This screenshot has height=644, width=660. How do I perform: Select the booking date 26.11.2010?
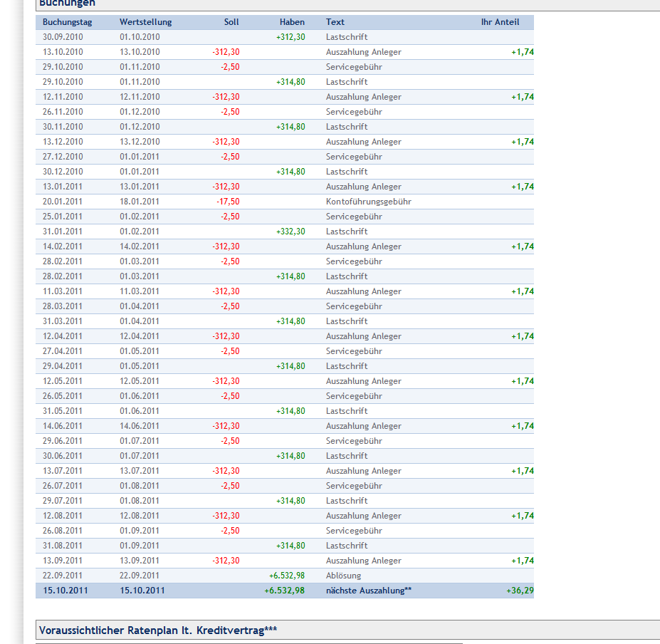(63, 112)
